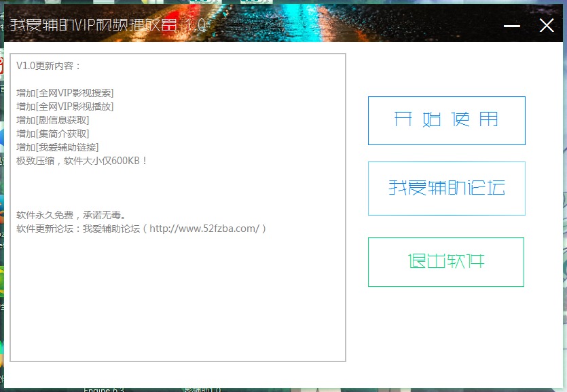Click the 增加[集简介获取] line

[52, 134]
